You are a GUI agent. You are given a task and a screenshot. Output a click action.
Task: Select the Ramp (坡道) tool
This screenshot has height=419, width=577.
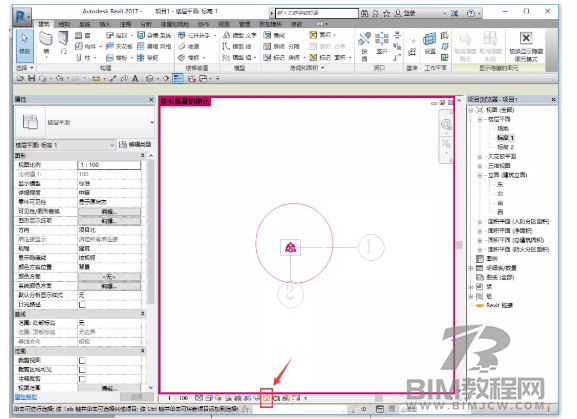click(x=189, y=46)
